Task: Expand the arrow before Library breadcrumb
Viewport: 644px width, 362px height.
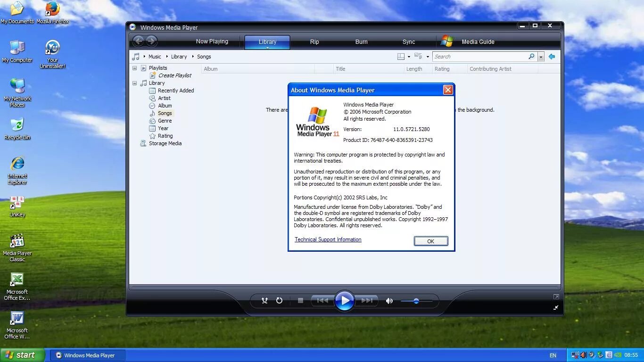Action: click(x=166, y=57)
